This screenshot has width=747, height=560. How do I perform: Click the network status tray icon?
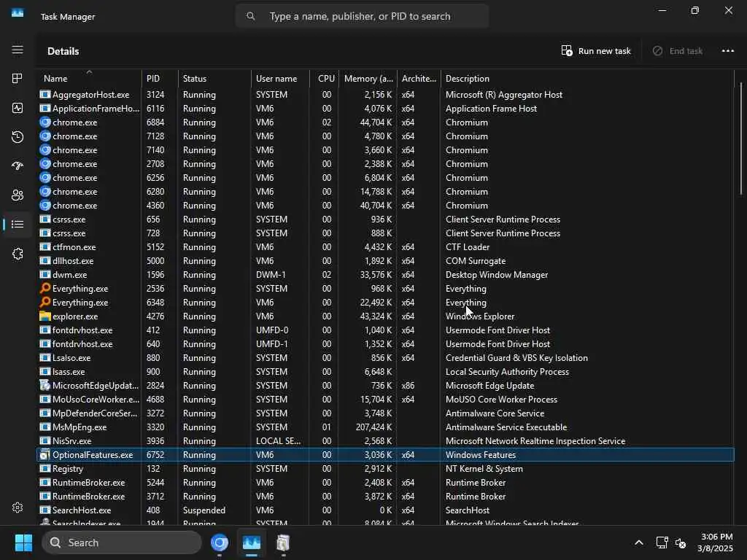click(662, 542)
